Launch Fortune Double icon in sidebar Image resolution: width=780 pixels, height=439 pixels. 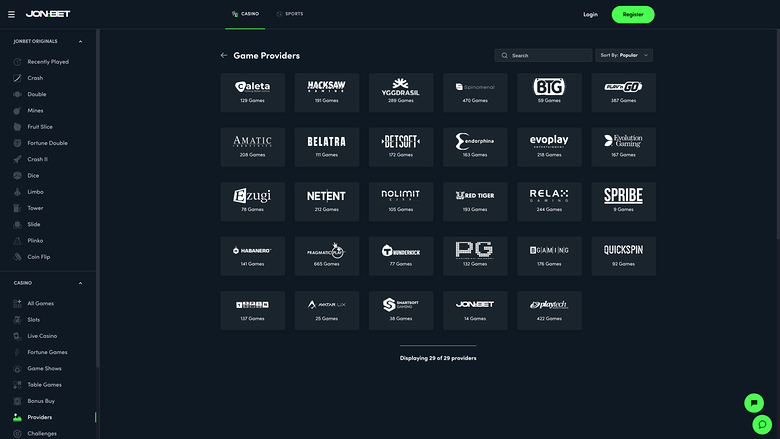click(x=17, y=143)
